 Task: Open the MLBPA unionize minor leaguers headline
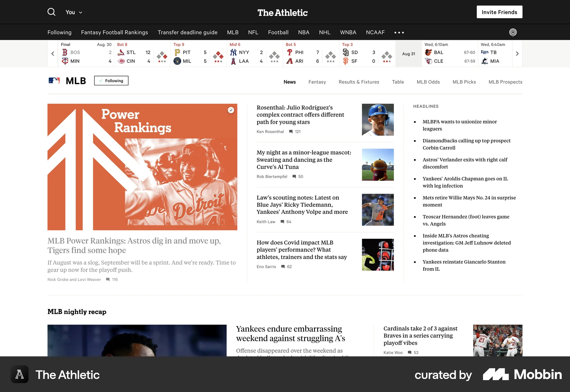point(459,125)
